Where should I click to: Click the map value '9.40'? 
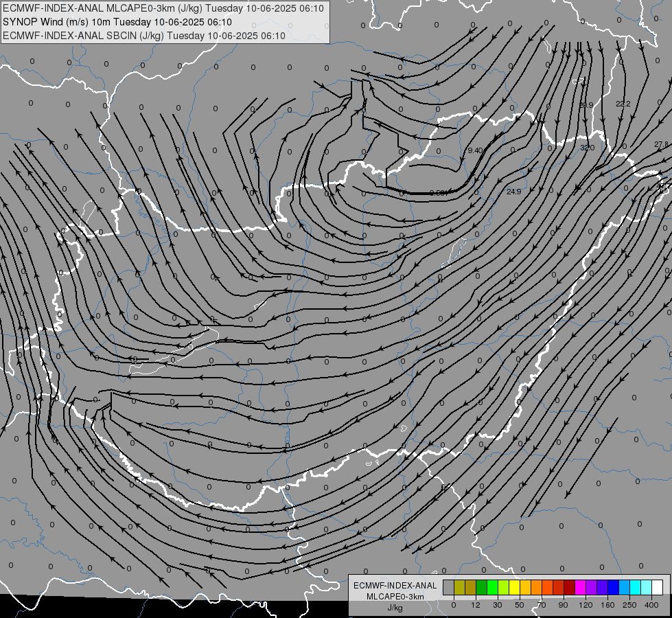(475, 150)
